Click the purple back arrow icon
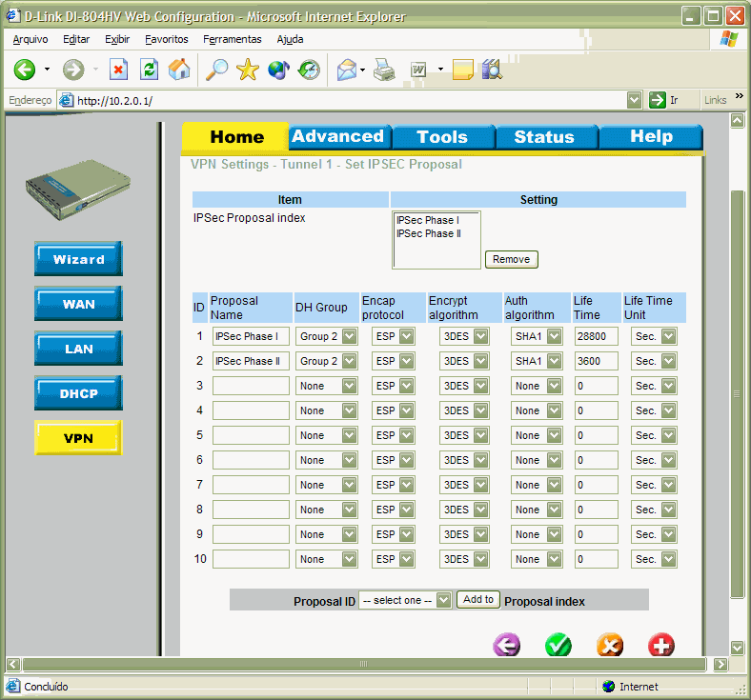This screenshot has height=700, width=751. pyautogui.click(x=507, y=645)
